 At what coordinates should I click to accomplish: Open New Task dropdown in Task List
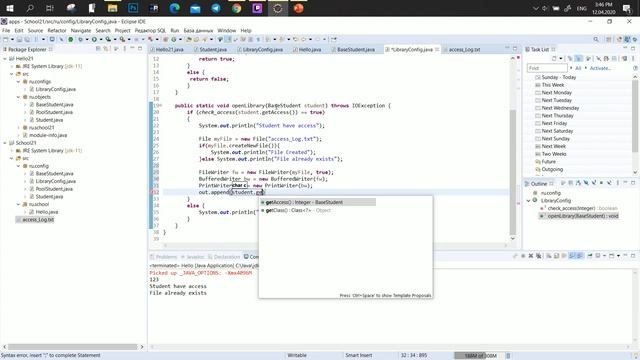coord(560,58)
